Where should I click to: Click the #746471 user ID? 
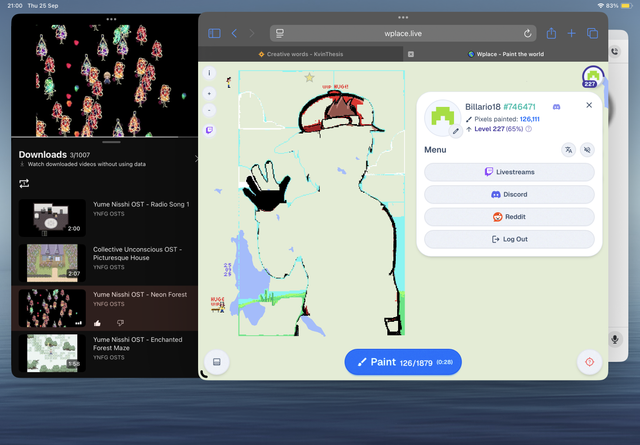pyautogui.click(x=519, y=107)
